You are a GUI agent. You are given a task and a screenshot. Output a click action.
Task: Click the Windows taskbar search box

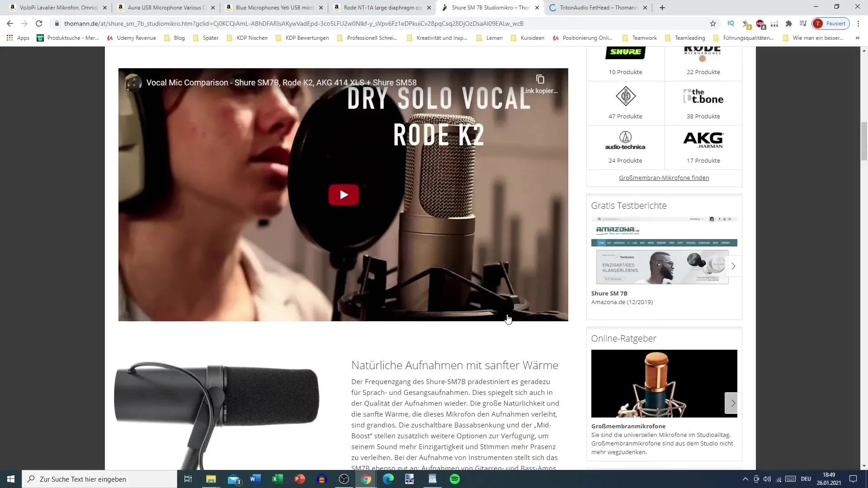(x=99, y=479)
